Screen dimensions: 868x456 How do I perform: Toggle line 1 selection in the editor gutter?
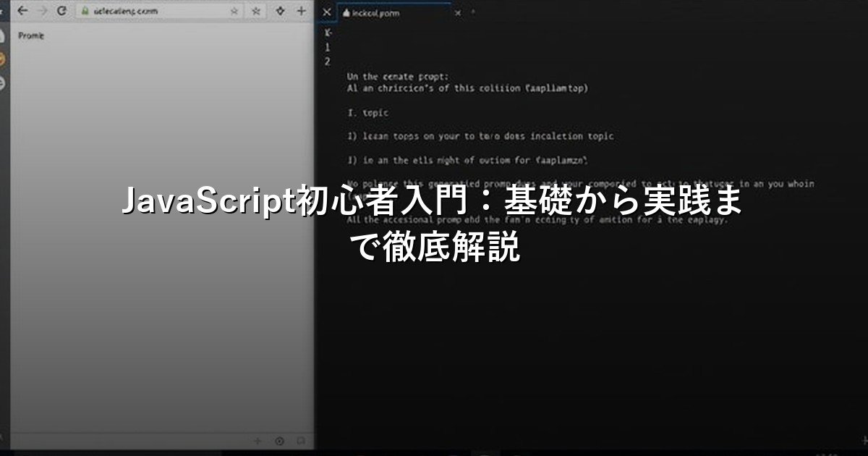point(328,48)
